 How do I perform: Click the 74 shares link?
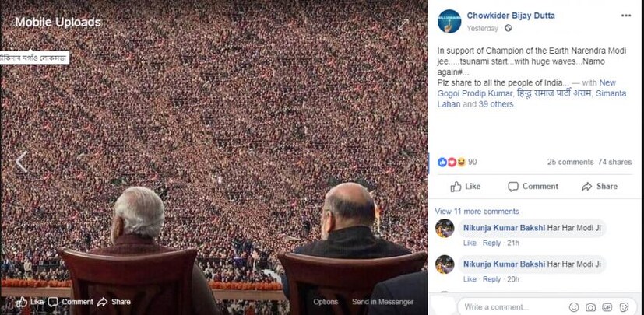[x=614, y=162]
